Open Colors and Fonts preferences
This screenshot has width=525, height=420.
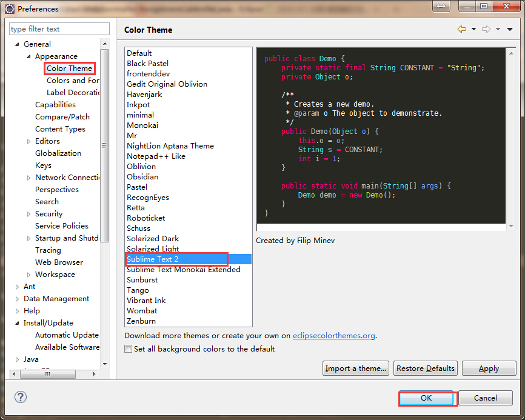coord(73,81)
